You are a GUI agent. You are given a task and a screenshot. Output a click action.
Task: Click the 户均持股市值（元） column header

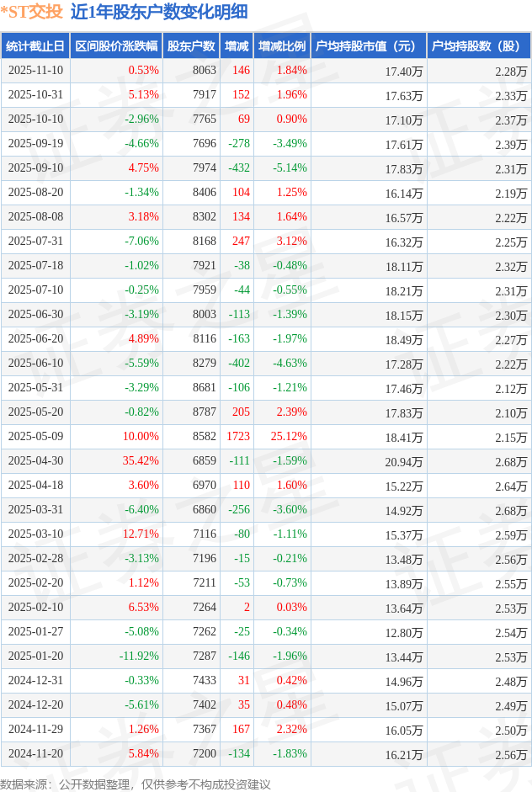click(x=368, y=46)
